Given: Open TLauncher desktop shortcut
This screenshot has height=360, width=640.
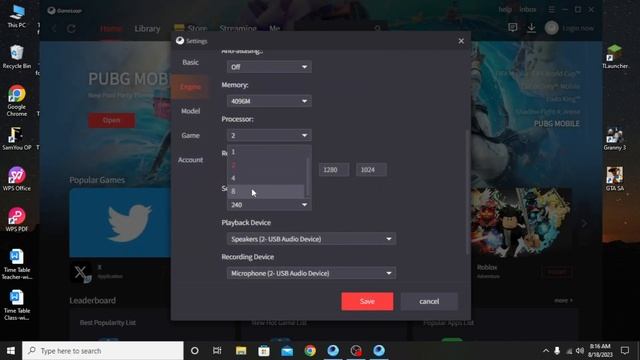Looking at the screenshot, I should click(x=615, y=57).
